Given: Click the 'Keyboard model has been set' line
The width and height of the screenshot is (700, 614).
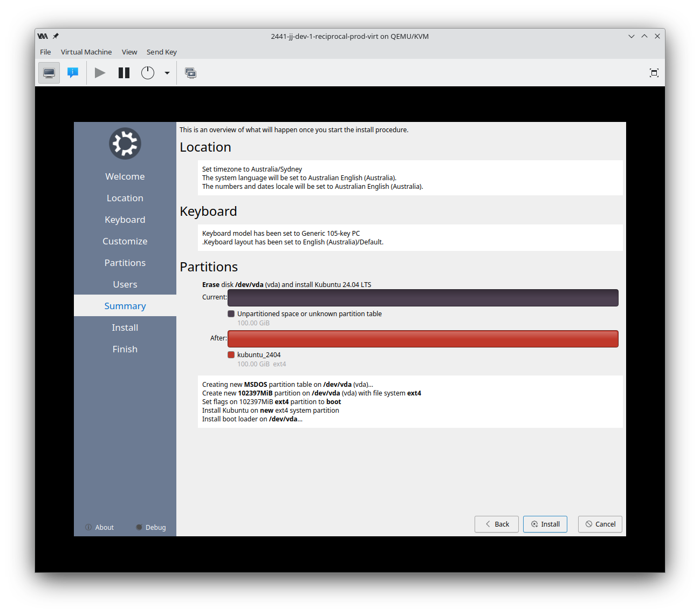Looking at the screenshot, I should point(281,233).
